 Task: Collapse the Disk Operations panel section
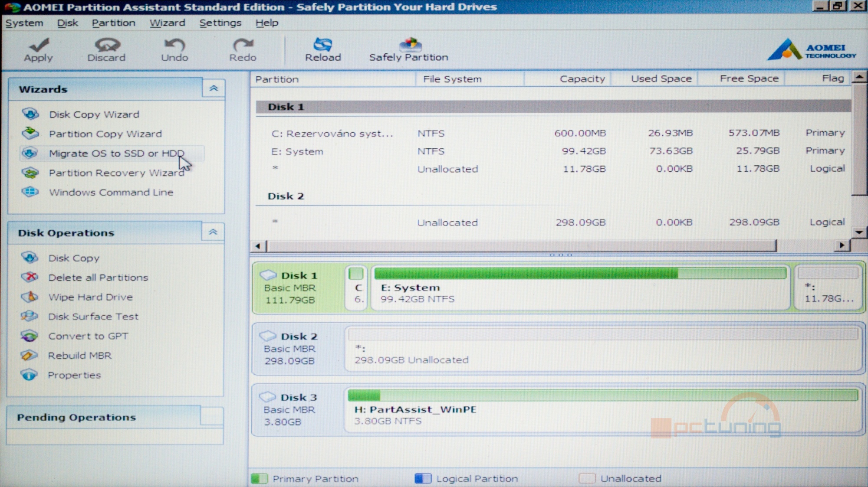(212, 232)
